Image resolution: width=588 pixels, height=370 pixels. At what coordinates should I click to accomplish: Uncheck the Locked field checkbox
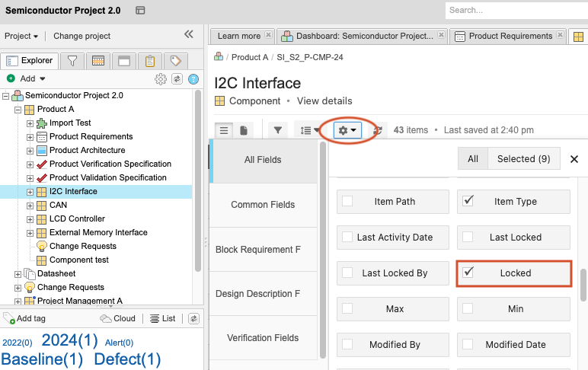click(468, 273)
